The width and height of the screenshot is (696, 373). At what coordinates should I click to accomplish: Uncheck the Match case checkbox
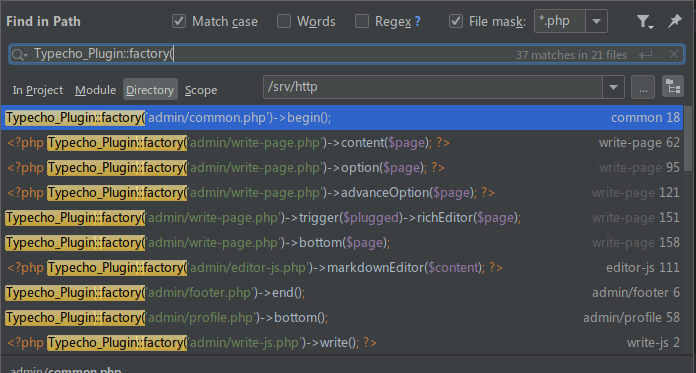point(179,21)
